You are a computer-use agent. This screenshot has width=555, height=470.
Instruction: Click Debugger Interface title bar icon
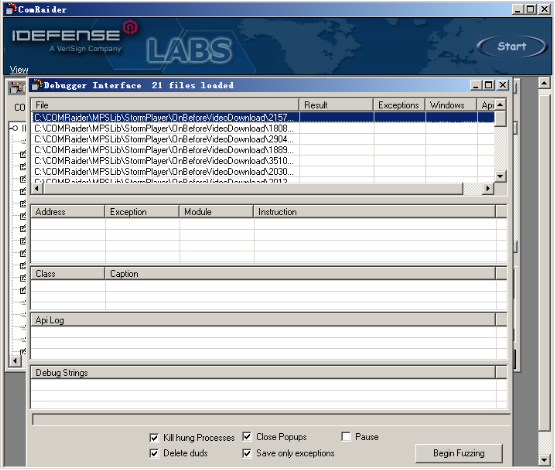(37, 85)
